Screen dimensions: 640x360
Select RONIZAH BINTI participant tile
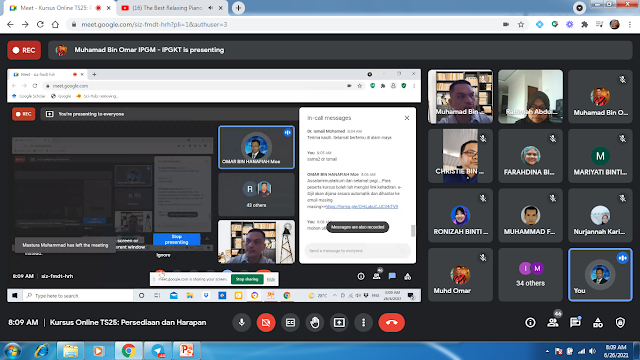click(460, 215)
